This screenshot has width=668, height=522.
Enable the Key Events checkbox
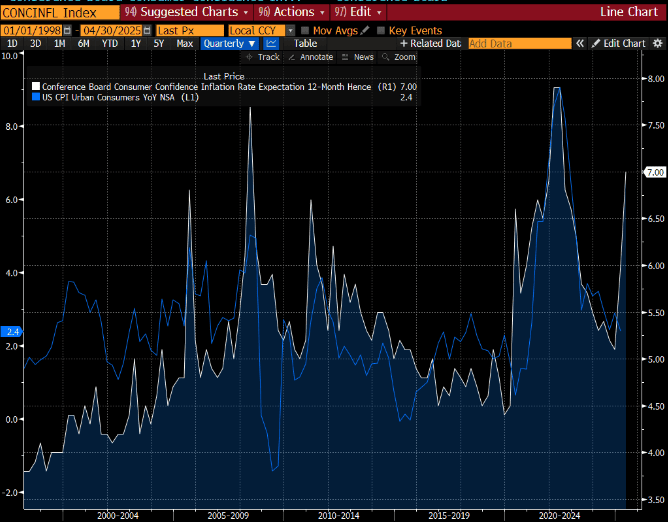click(381, 31)
